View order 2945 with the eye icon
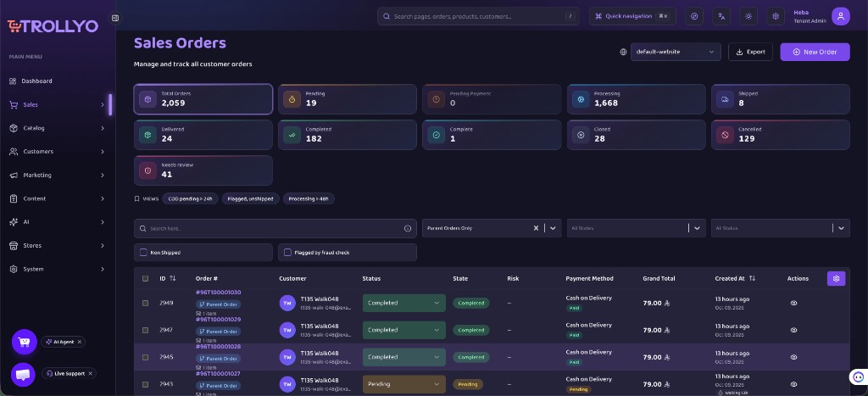The height and width of the screenshot is (396, 868). (x=793, y=357)
